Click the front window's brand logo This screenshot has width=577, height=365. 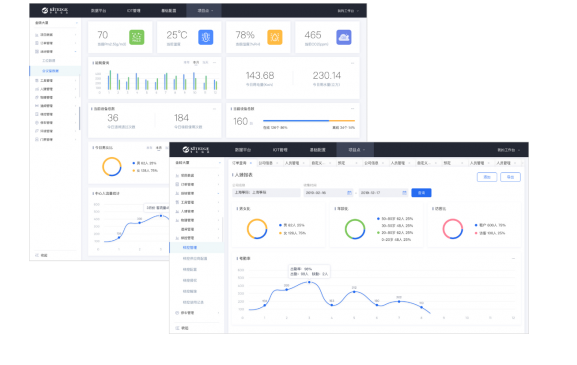pos(196,149)
